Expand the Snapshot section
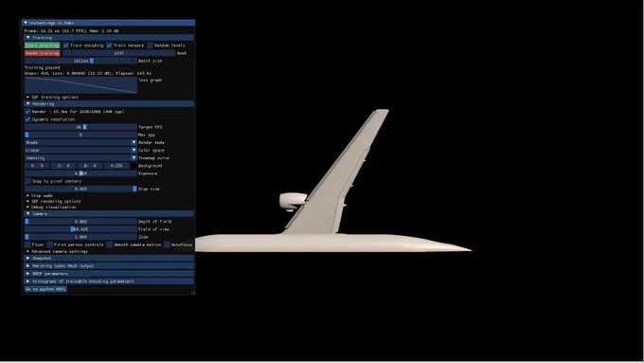This screenshot has width=644, height=363. [x=109, y=258]
